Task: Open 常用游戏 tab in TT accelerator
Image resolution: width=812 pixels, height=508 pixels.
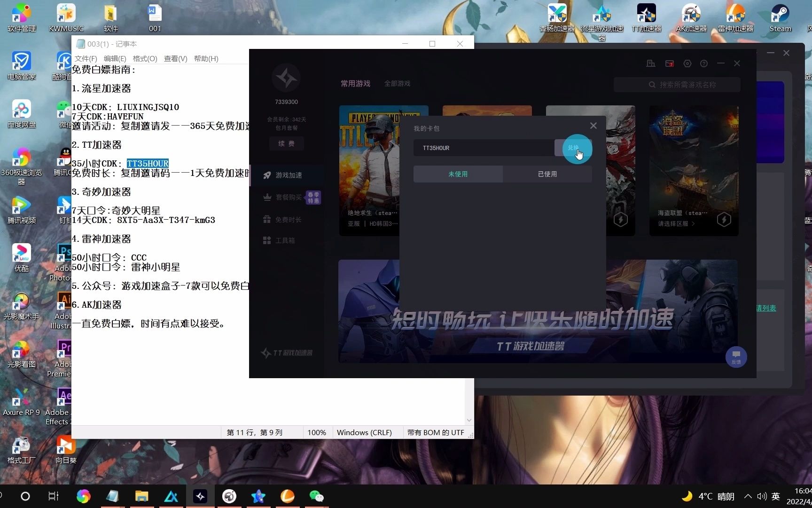Action: coord(356,84)
